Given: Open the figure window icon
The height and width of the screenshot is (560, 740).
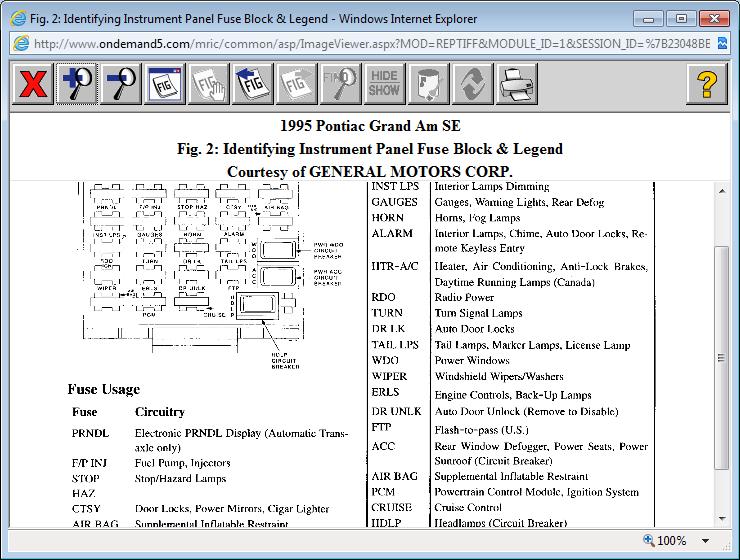Looking at the screenshot, I should click(x=163, y=85).
